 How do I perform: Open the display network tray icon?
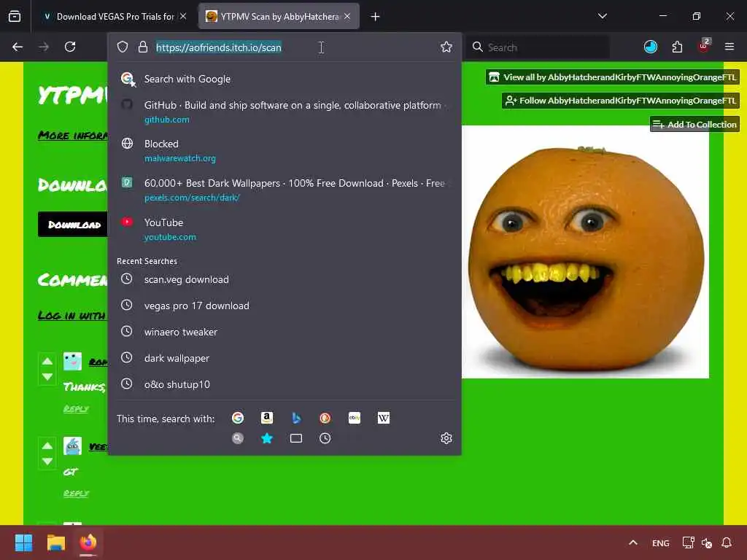tap(688, 542)
